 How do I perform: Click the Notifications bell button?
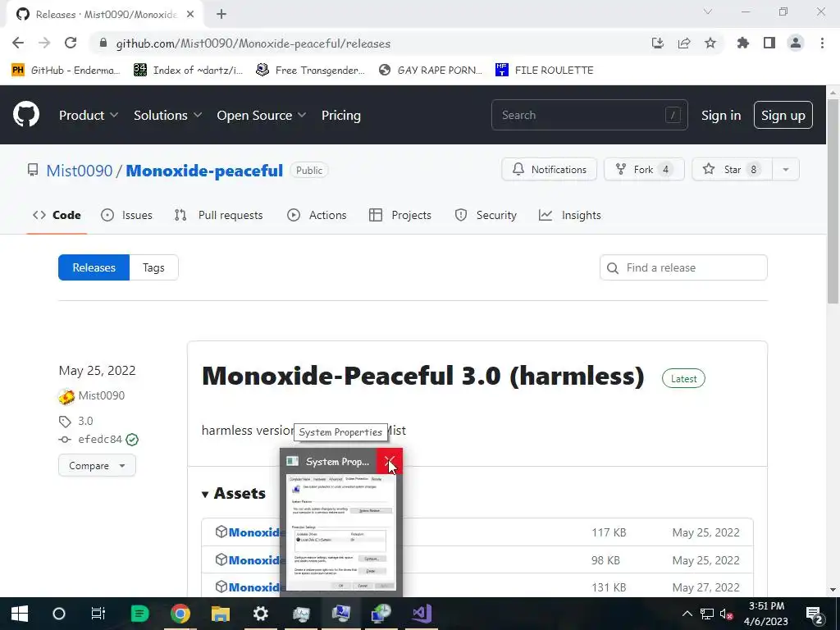click(x=549, y=169)
